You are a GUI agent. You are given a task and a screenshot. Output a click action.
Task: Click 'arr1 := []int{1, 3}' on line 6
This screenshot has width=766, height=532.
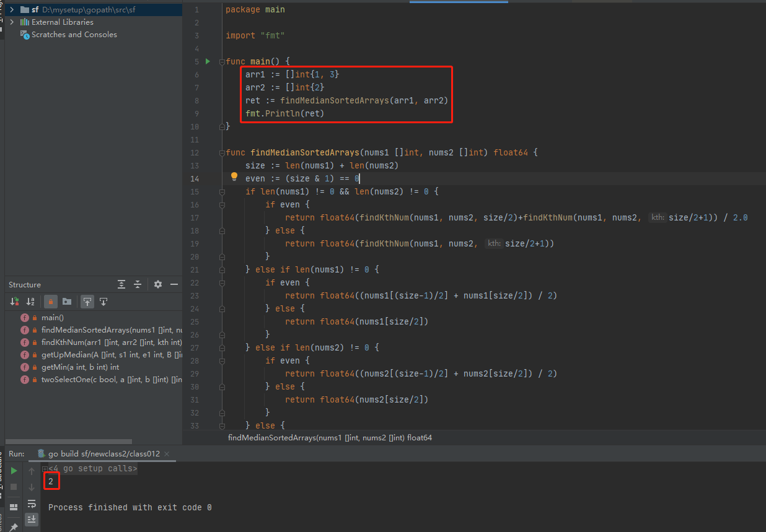293,74
